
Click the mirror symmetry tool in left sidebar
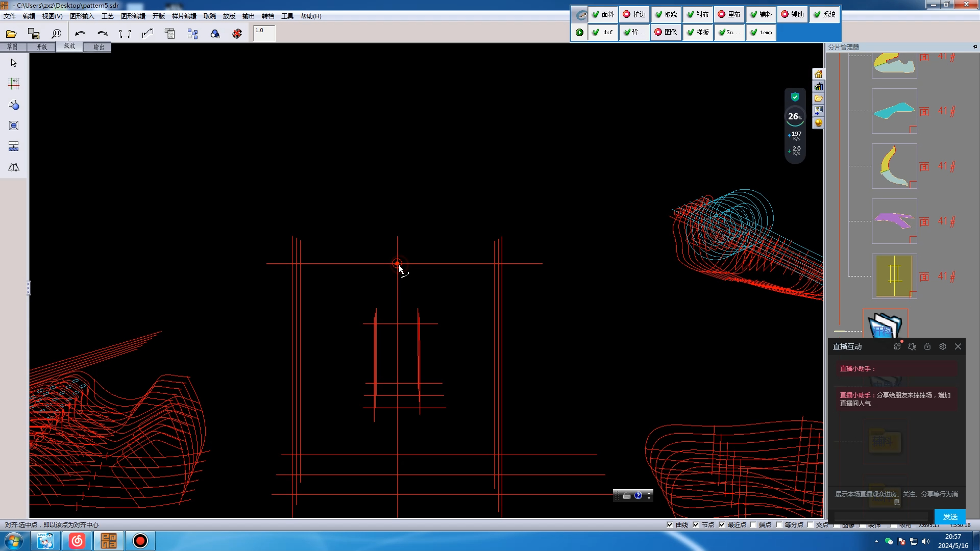tap(14, 167)
